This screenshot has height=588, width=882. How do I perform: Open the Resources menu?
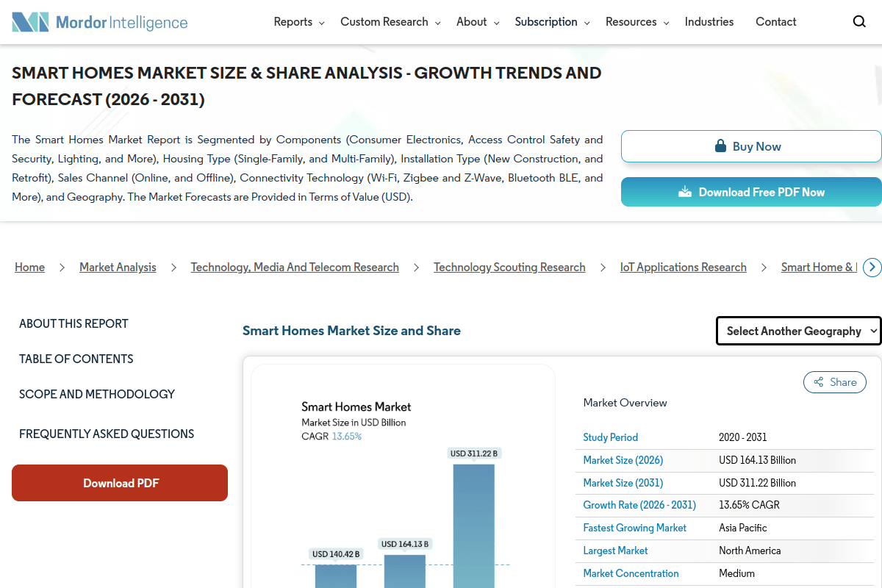[631, 22]
